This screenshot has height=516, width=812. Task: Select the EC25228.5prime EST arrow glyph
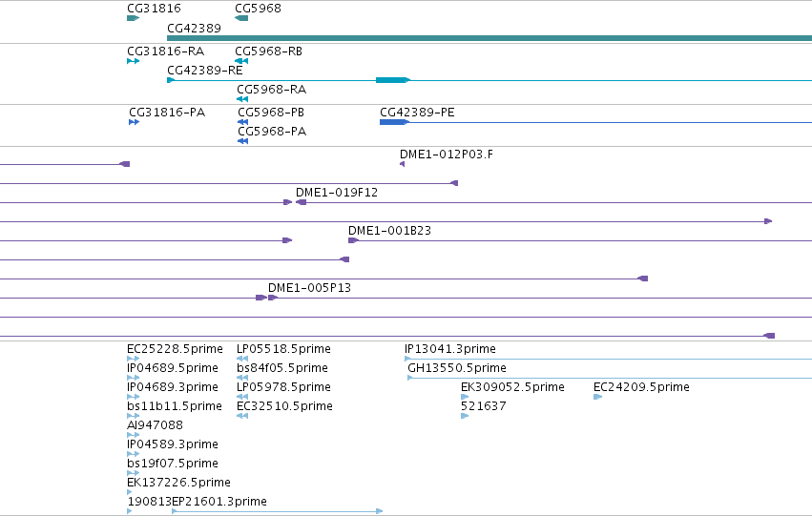coord(133,359)
